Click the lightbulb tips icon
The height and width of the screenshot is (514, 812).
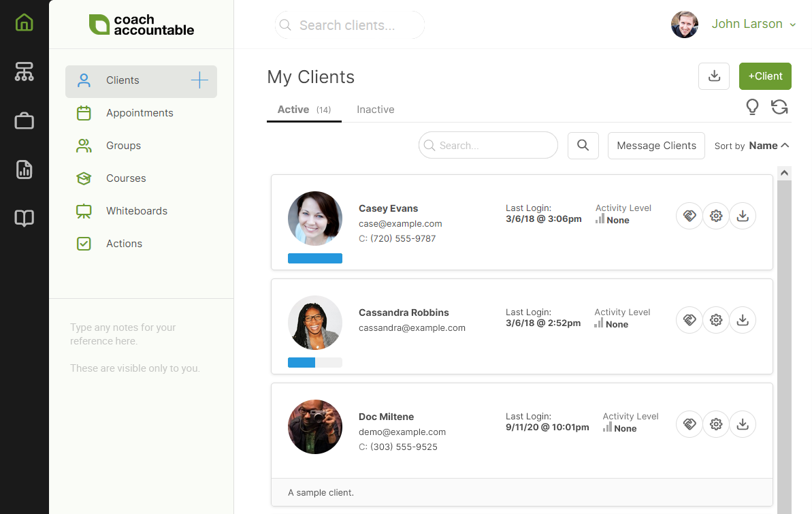tap(752, 107)
